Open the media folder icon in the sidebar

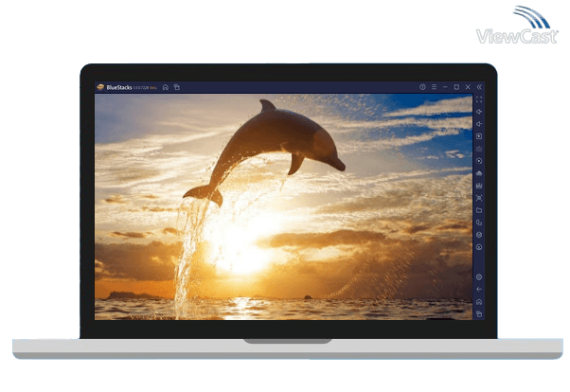479,210
